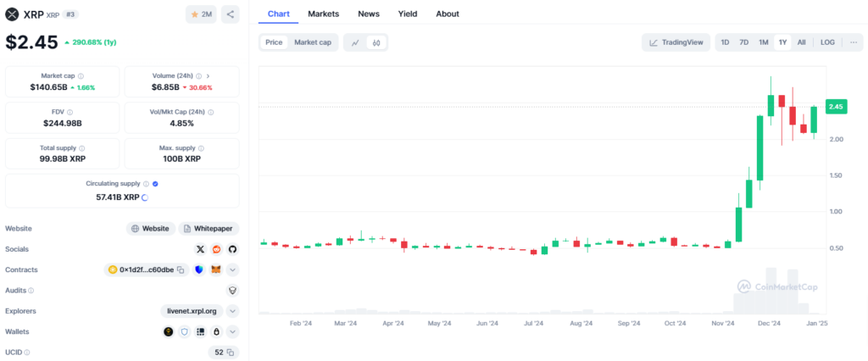
Task: Show Vol/Mkt Cap (24h) info icon
Action: (211, 112)
